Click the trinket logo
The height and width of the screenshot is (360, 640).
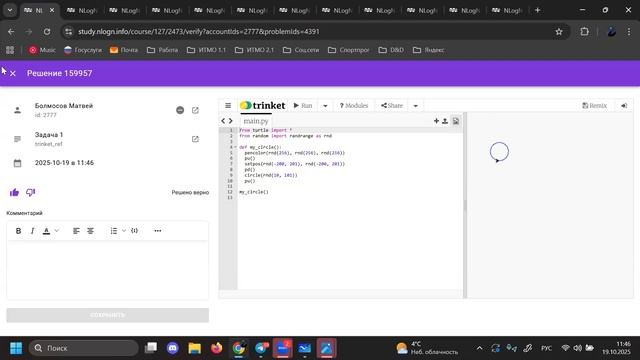coord(262,106)
